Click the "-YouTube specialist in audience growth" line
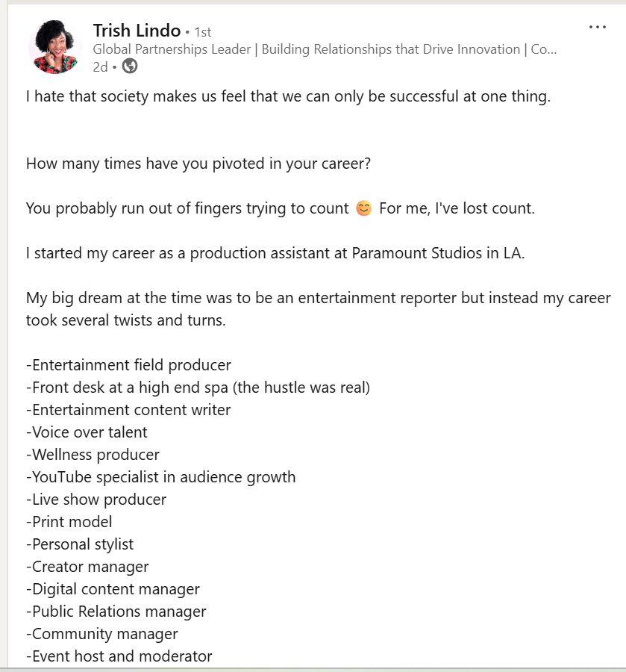The image size is (626, 672). pos(160,477)
